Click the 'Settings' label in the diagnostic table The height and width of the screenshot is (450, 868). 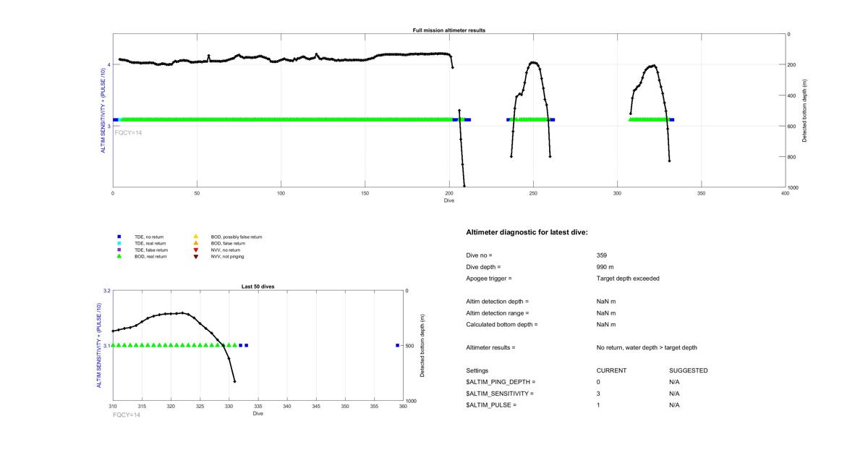point(477,370)
